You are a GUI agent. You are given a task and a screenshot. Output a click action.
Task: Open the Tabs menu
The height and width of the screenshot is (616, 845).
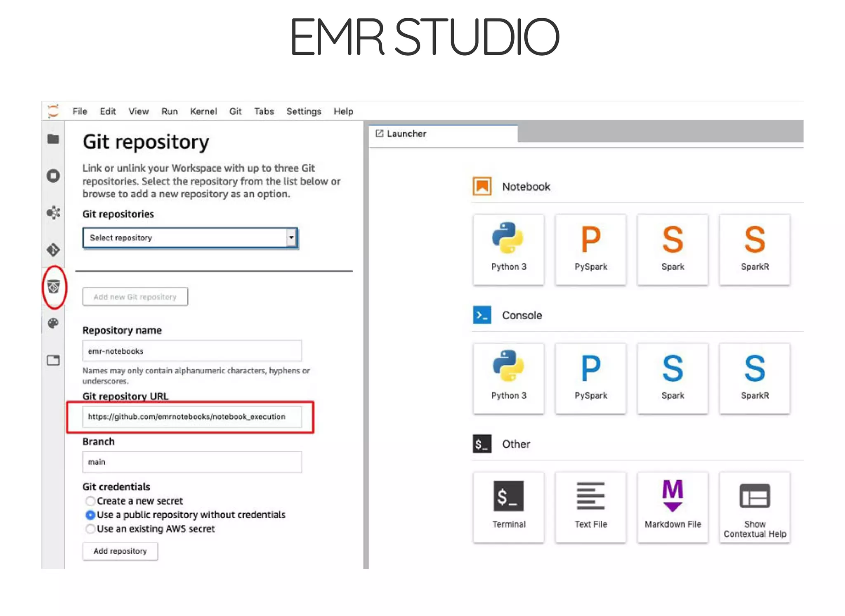(264, 111)
